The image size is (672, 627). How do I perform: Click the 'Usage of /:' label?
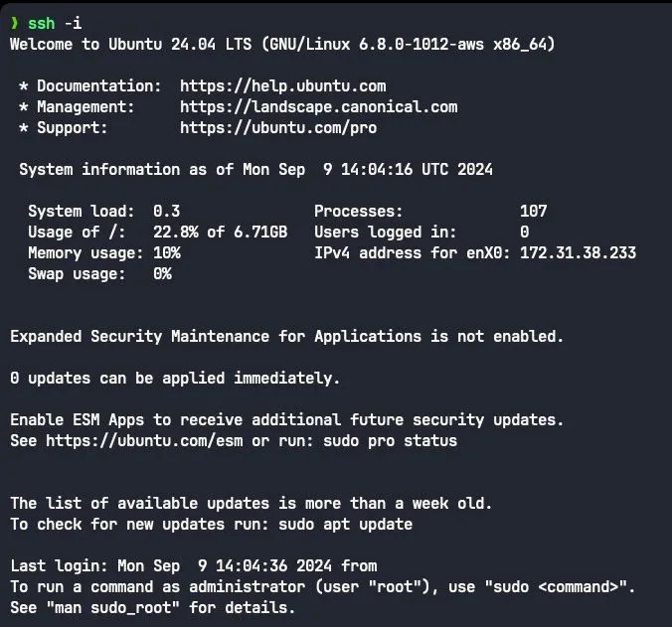tap(77, 233)
